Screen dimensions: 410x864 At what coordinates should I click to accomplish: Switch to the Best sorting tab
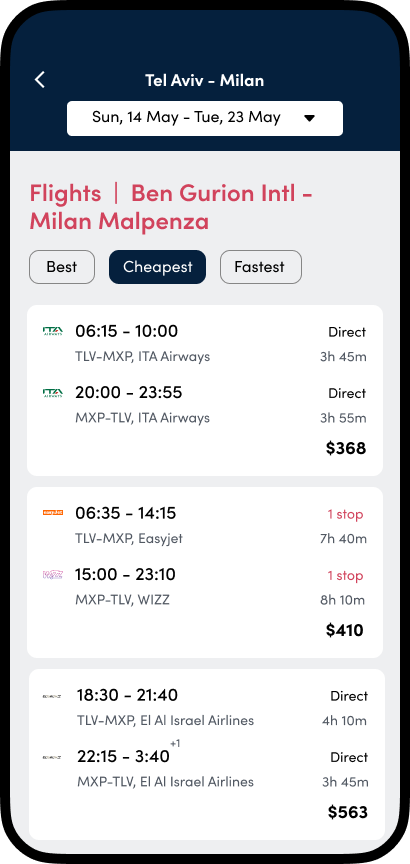(62, 267)
